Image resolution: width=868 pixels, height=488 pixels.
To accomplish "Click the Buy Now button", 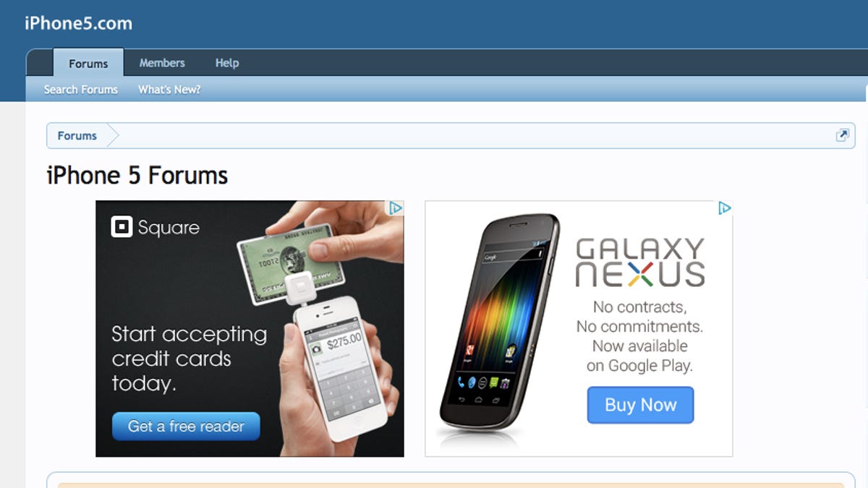I will tap(640, 405).
